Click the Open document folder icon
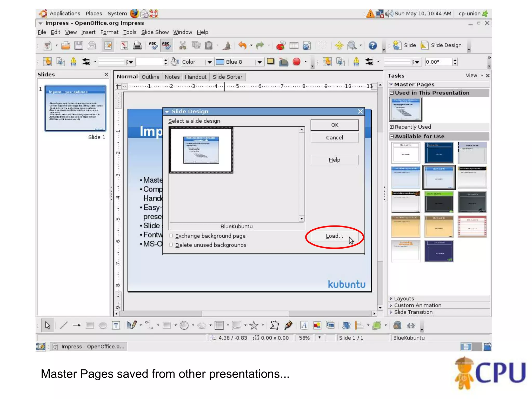This screenshot has width=532, height=399. [x=66, y=45]
